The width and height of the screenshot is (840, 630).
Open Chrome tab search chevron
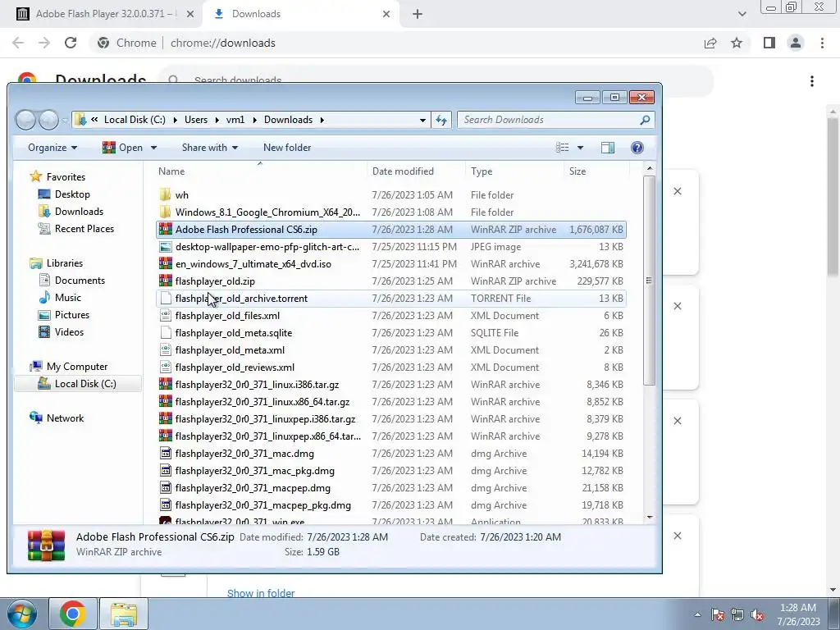click(742, 14)
